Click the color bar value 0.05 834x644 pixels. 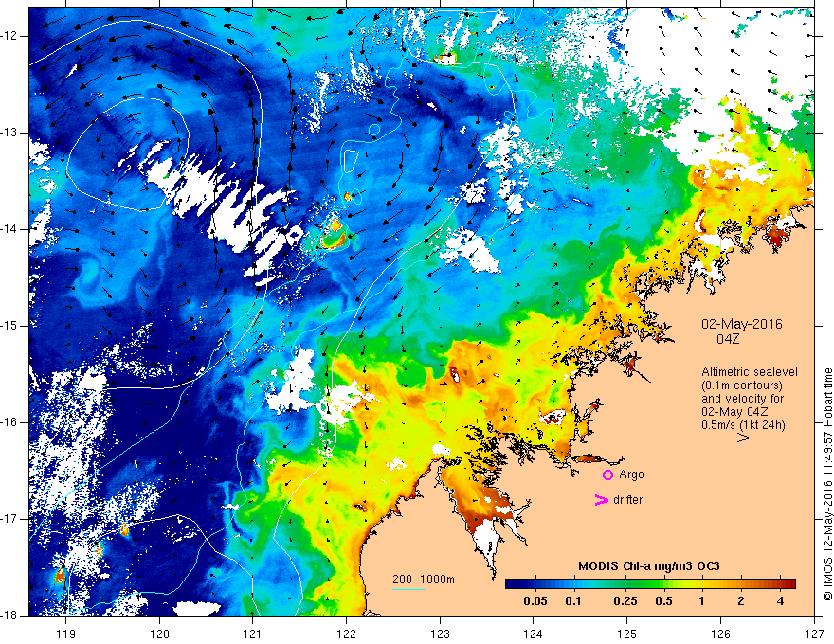535,601
